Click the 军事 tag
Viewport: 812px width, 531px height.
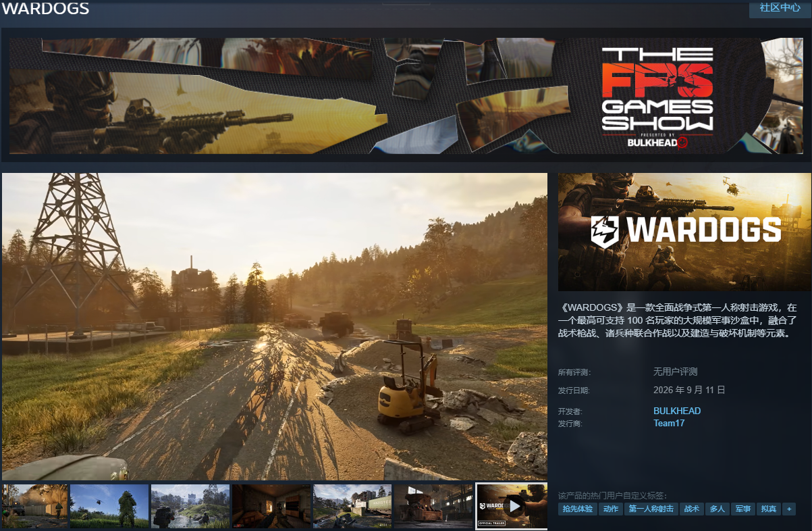coord(742,509)
